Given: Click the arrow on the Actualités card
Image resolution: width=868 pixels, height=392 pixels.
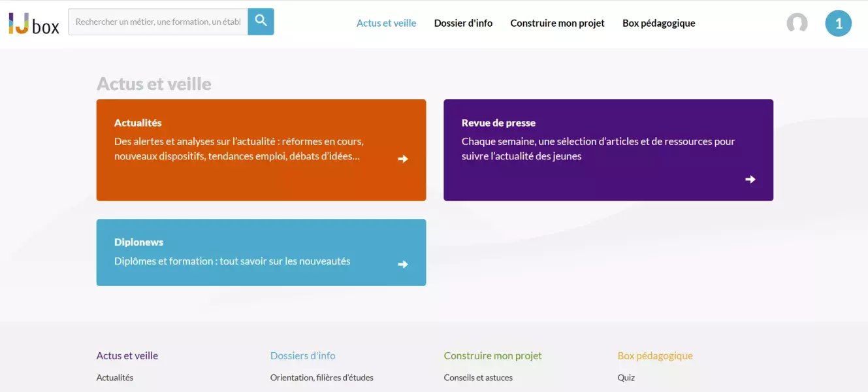Looking at the screenshot, I should tap(403, 159).
